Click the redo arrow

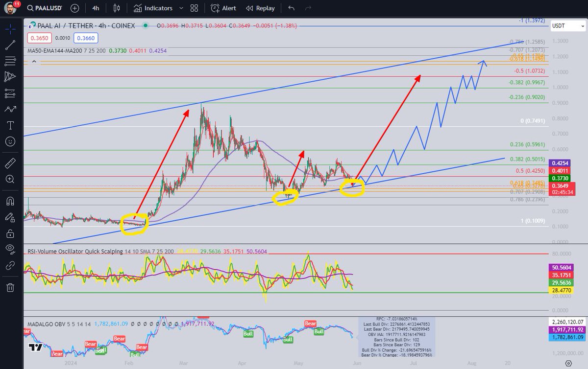(308, 8)
